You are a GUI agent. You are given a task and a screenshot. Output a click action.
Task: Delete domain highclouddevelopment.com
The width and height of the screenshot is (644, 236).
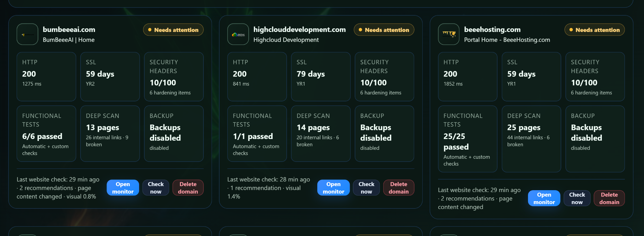coord(399,188)
